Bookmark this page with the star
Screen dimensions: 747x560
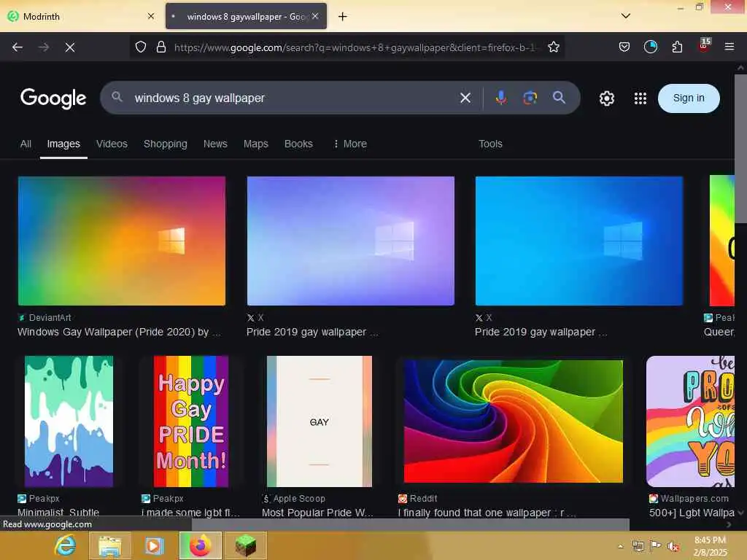point(554,47)
